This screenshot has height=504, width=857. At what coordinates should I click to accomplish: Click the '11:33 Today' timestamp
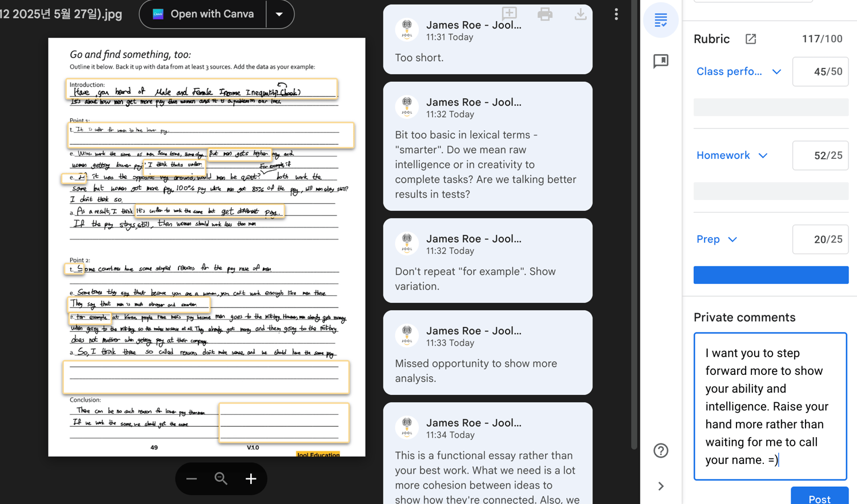[450, 343]
